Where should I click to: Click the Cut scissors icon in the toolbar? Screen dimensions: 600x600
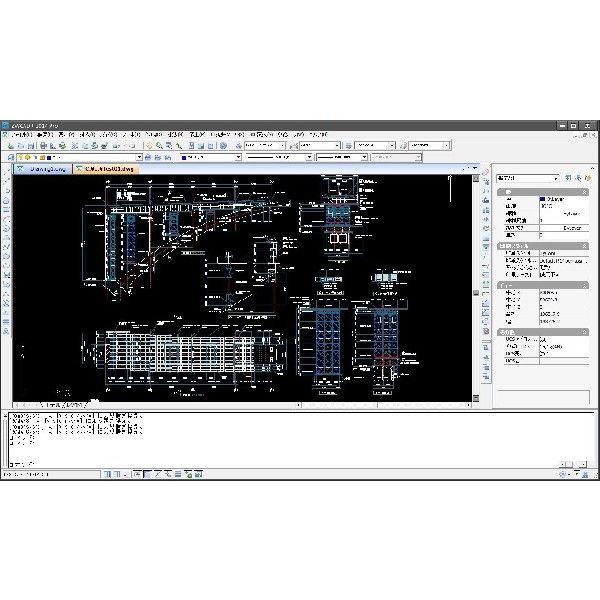(75, 146)
